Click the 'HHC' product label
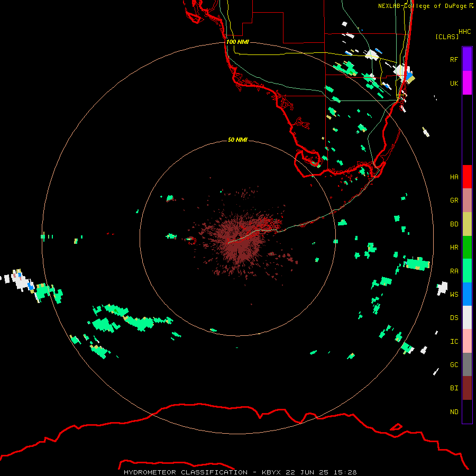The height and width of the screenshot is (476, 476). [x=464, y=32]
